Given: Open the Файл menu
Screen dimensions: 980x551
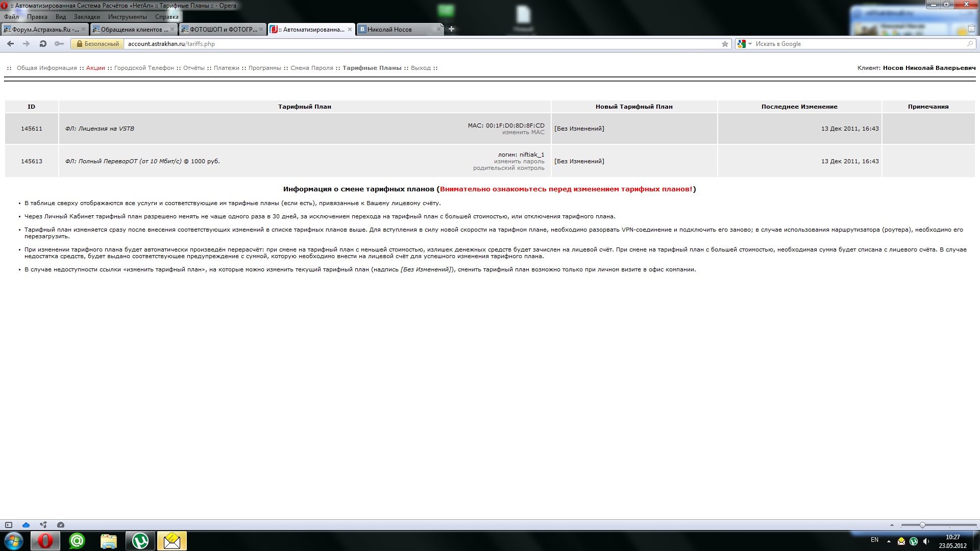Looking at the screenshot, I should [x=11, y=17].
